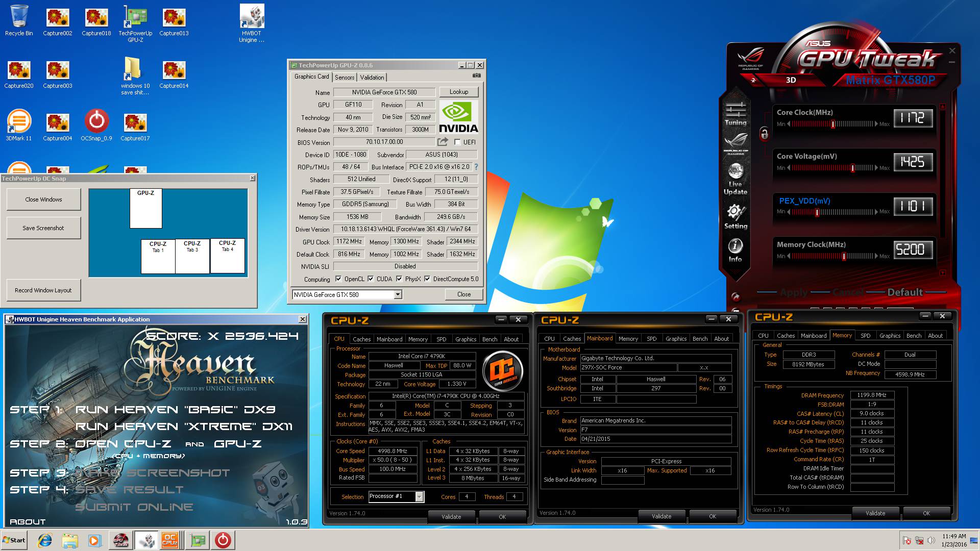The width and height of the screenshot is (980, 551).
Task: Click the Close button at bottom of GPU-Z
Action: [x=464, y=294]
